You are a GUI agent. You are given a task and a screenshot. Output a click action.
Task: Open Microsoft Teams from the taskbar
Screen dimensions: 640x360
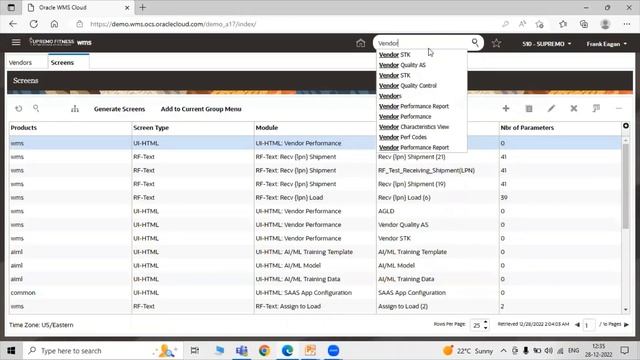pos(242,350)
